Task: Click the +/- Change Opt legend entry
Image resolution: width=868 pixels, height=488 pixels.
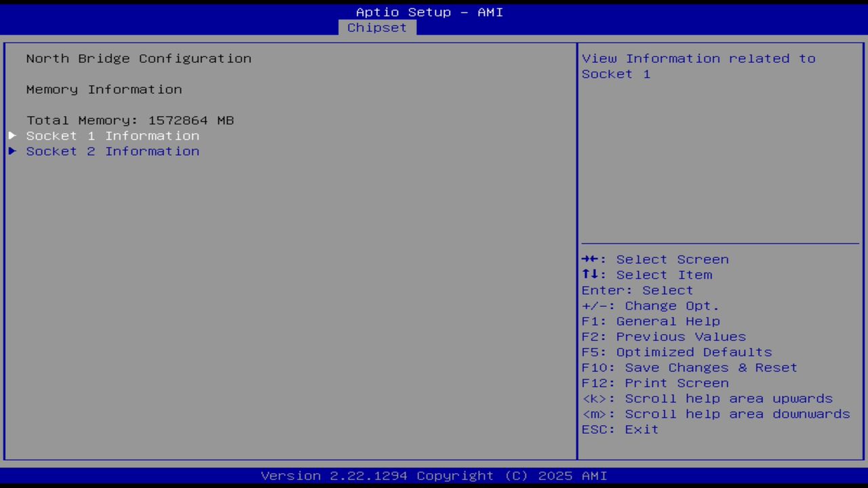Action: point(650,306)
